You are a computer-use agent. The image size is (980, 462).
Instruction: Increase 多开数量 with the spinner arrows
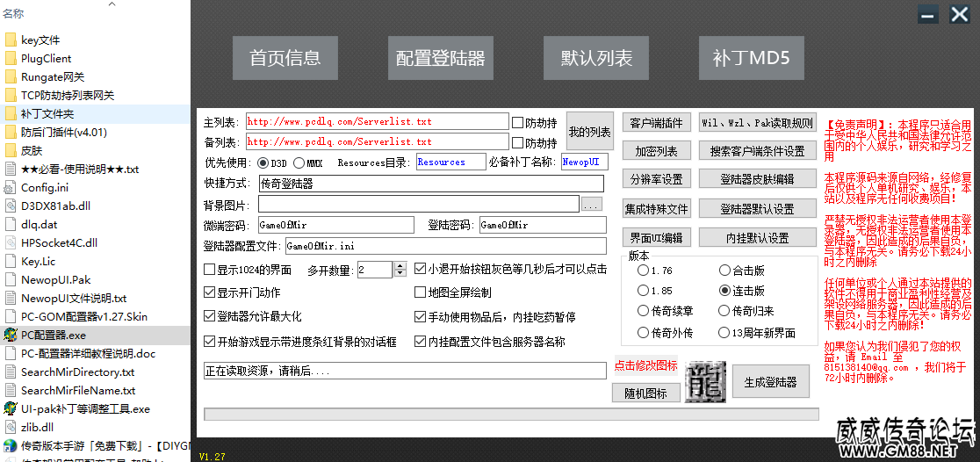(400, 265)
